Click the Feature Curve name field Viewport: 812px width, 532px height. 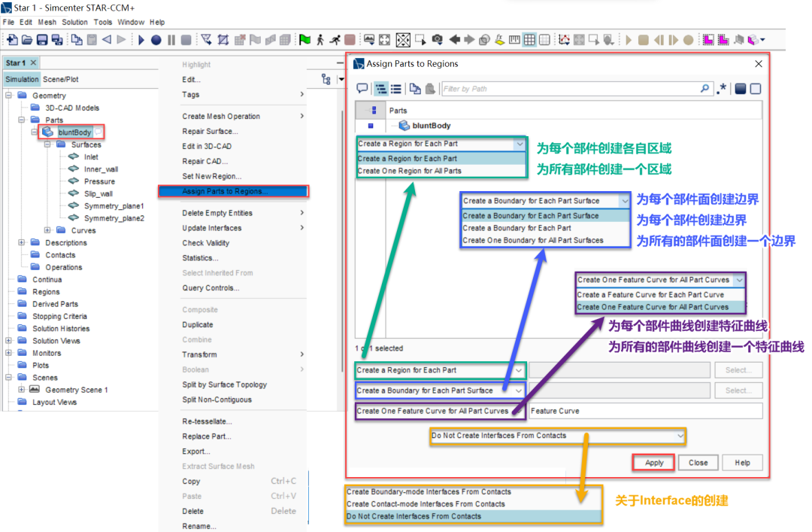(645, 411)
